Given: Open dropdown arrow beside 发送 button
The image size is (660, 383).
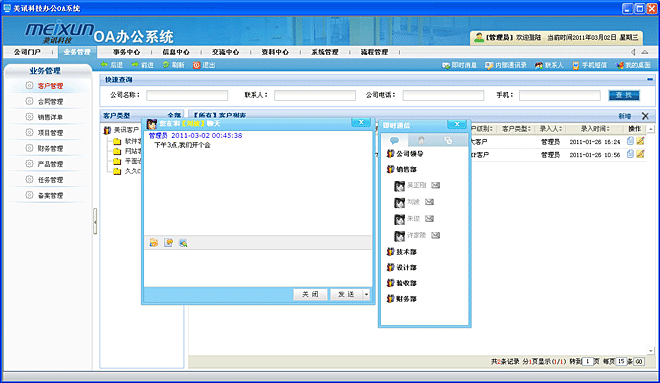Looking at the screenshot, I should pos(366,295).
